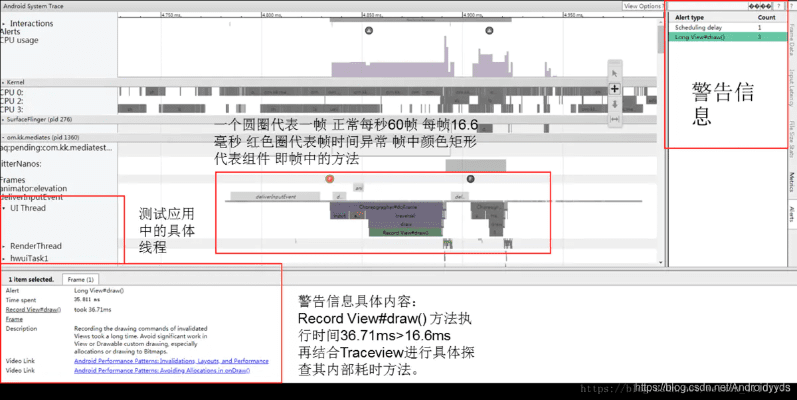
Task: Select the first alert bubble in the Alerts row
Action: [x=369, y=30]
